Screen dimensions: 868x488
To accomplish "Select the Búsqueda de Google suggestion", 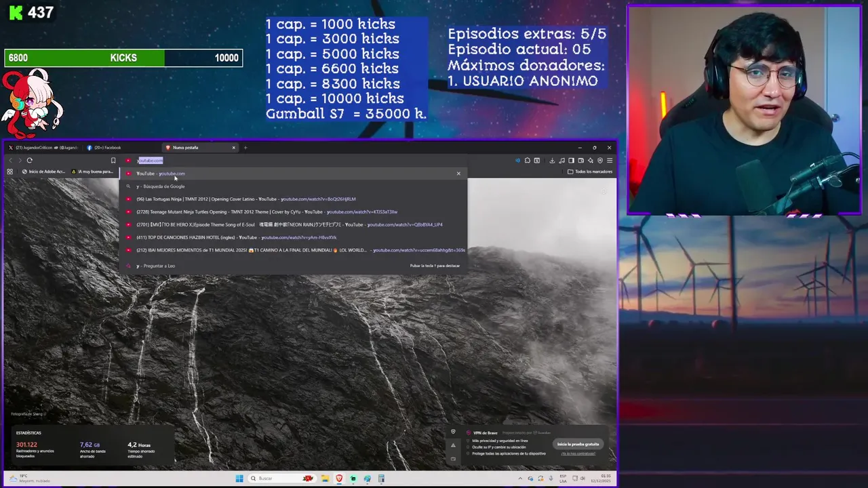I will pos(294,186).
